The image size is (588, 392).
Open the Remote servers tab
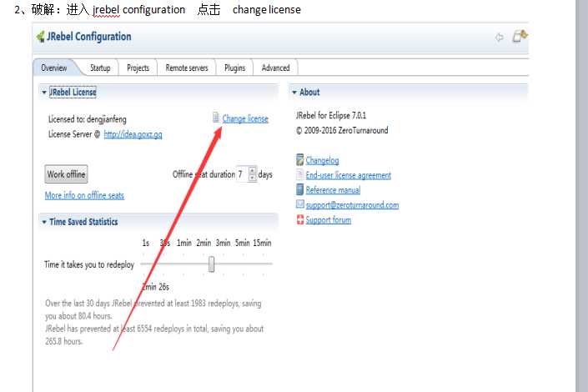(x=186, y=68)
